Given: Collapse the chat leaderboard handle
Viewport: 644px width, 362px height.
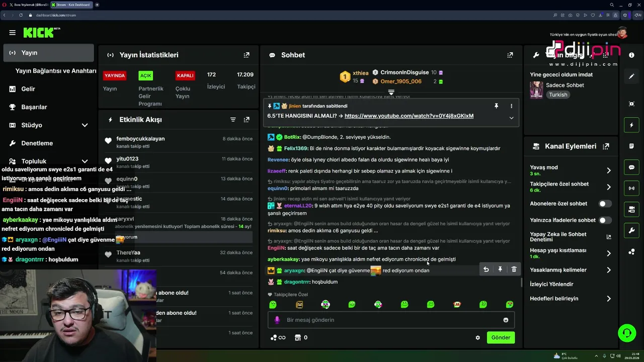Looking at the screenshot, I should coord(391,93).
